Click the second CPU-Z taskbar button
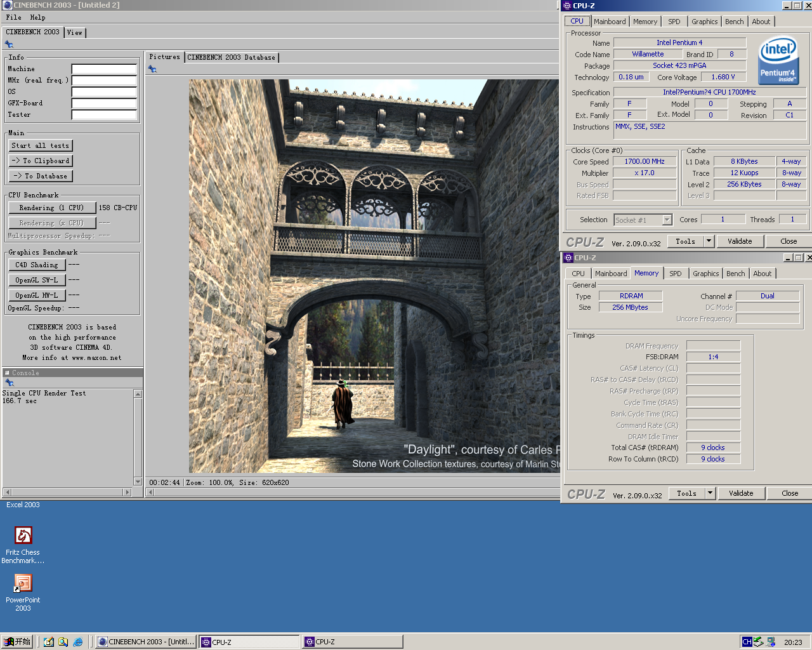 (x=353, y=642)
